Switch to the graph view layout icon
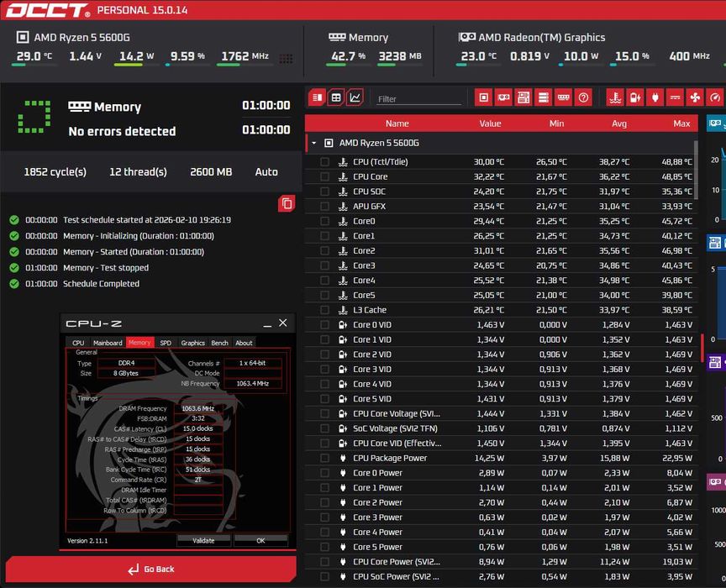Viewport: 726px width, 588px height. (355, 97)
